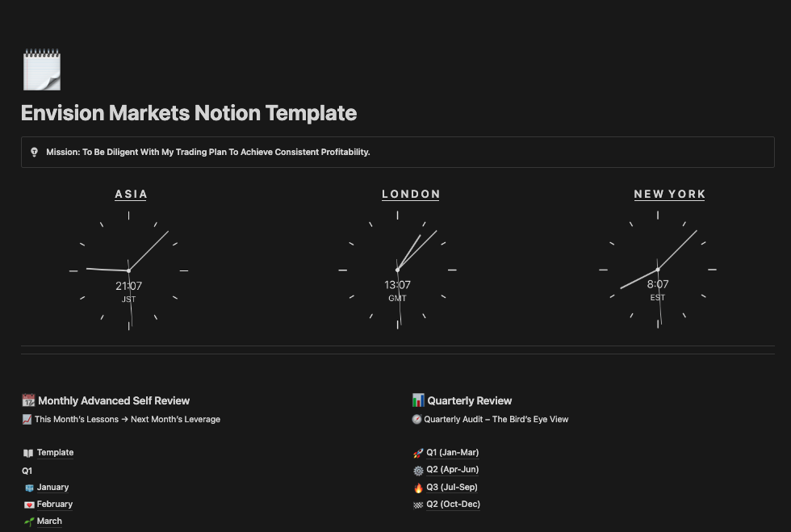Open the Template page link
This screenshot has width=791, height=532.
[55, 453]
